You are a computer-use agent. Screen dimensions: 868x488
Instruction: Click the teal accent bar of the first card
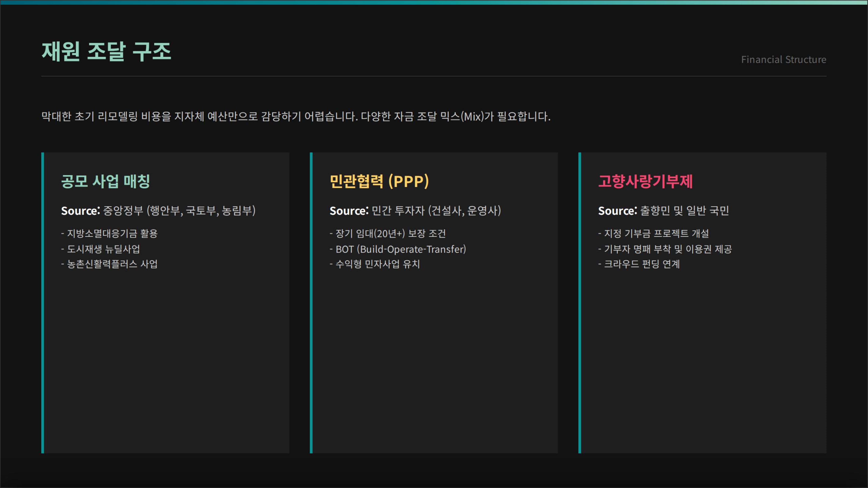point(43,302)
